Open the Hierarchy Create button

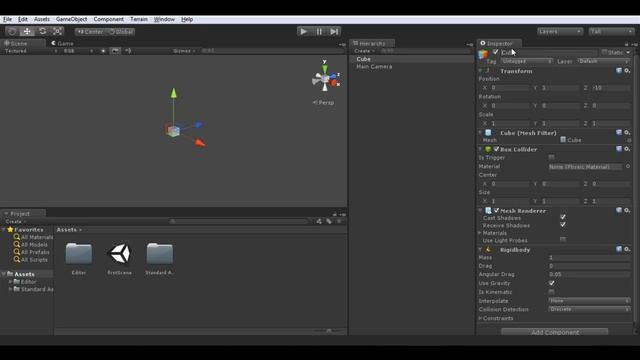364,51
